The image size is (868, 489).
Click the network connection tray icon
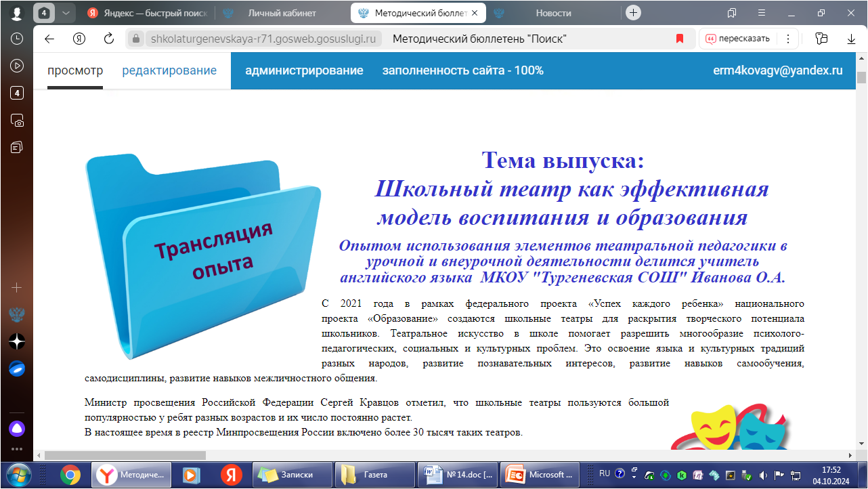coord(796,475)
